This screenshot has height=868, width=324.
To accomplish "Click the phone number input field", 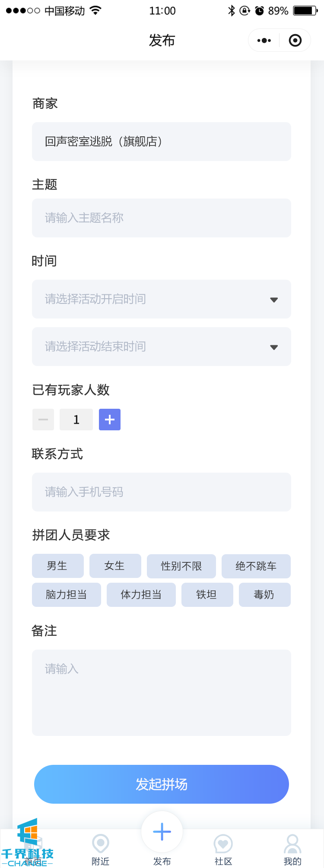I will 162,492.
